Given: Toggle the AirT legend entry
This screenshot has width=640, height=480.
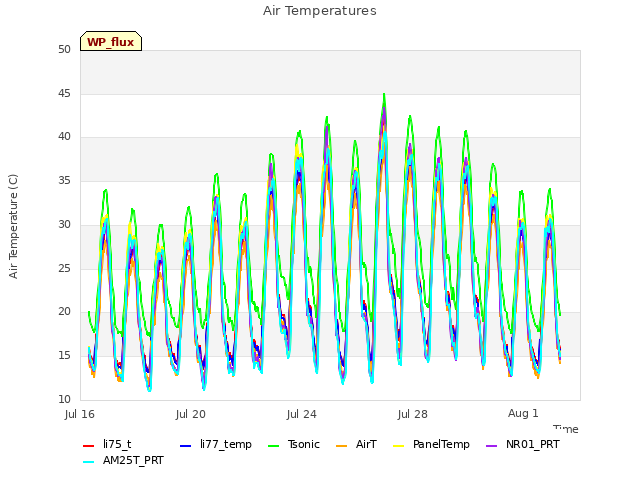Looking at the screenshot, I should tap(356, 444).
